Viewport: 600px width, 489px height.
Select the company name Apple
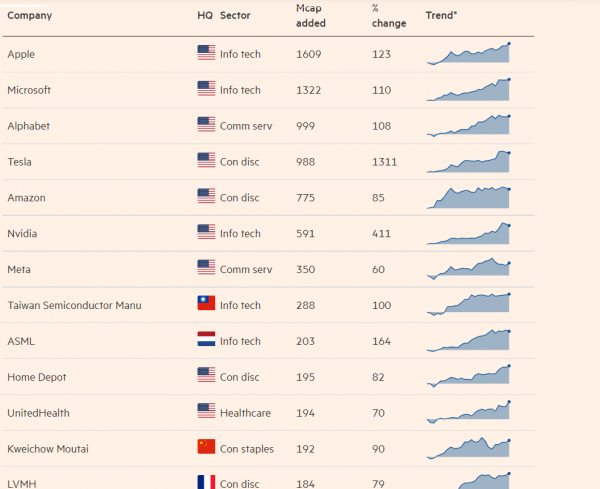21,54
